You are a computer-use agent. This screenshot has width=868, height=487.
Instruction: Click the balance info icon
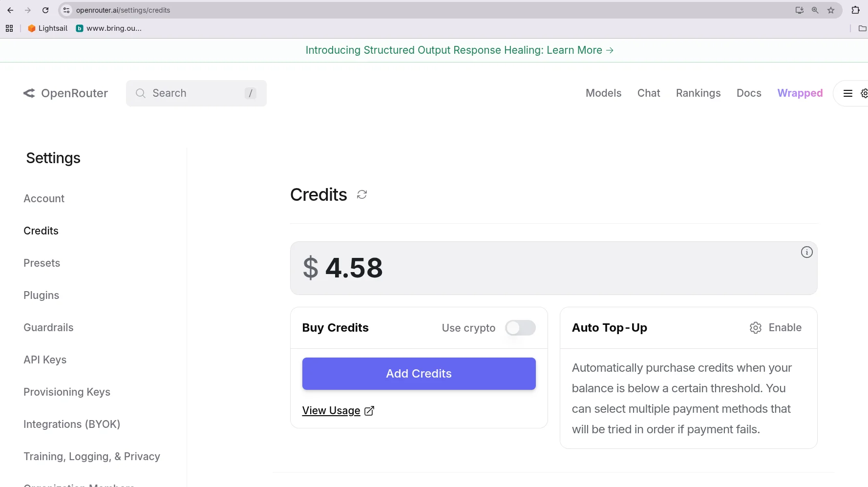(x=806, y=252)
